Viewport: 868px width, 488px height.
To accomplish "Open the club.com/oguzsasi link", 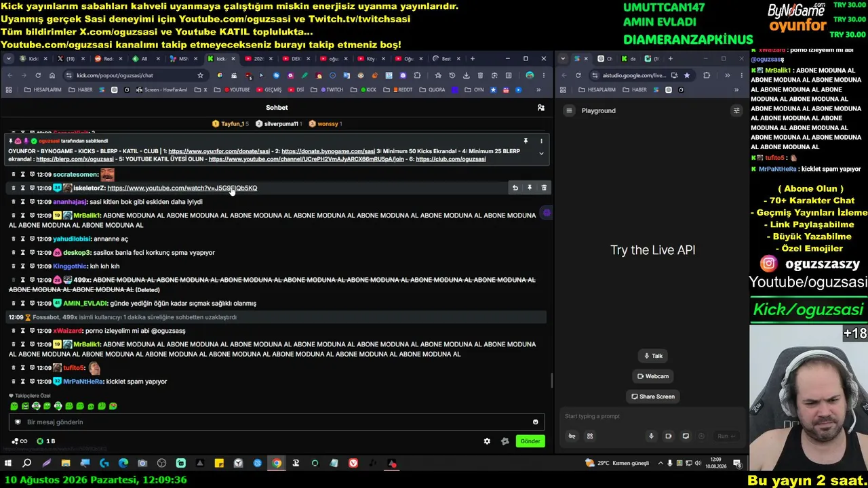I will pos(450,159).
